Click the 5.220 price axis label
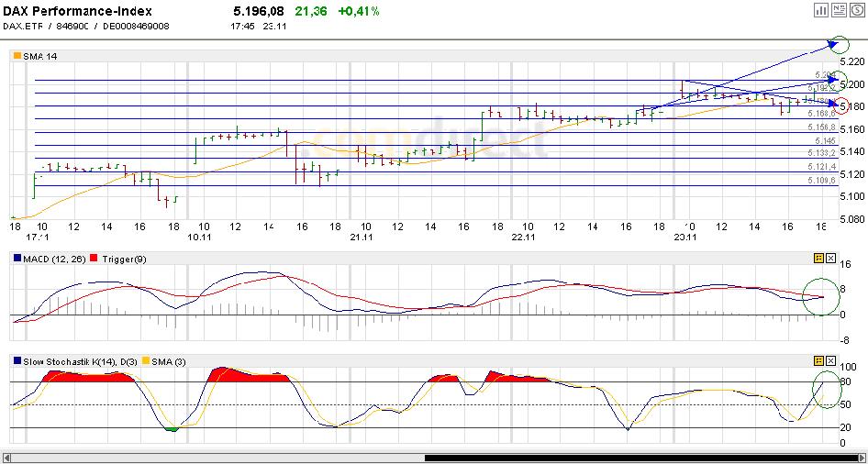Viewport: 868px width, 464px height. (851, 61)
